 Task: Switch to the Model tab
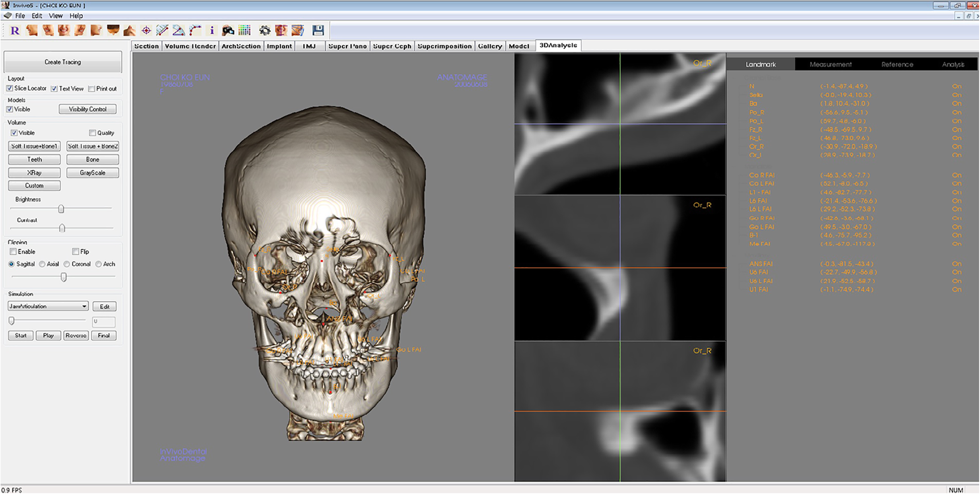pos(519,46)
